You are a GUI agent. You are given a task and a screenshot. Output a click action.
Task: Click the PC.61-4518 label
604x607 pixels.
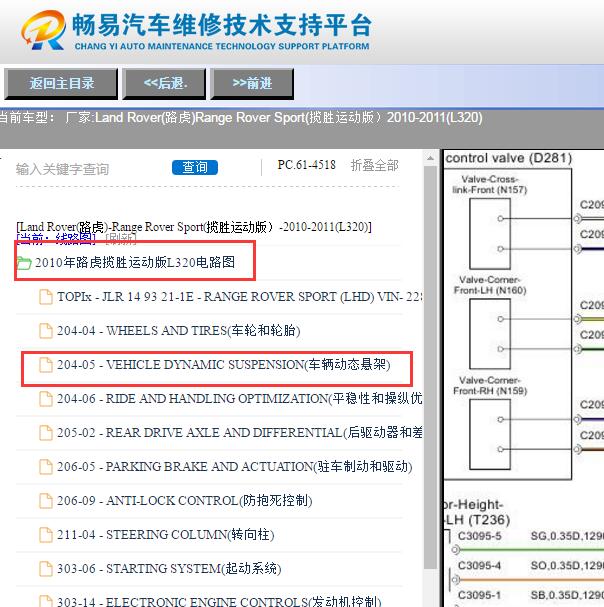pos(306,165)
